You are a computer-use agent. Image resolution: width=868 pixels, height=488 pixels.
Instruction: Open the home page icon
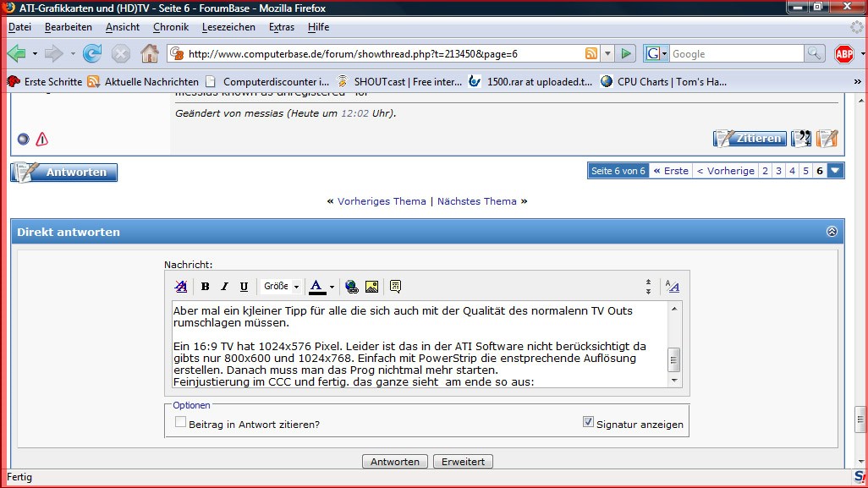(x=150, y=53)
